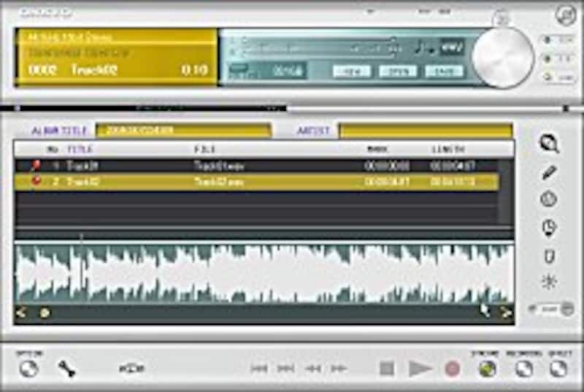This screenshot has height=392, width=584.
Task: Click the fast-forward button
Action: pos(339,369)
